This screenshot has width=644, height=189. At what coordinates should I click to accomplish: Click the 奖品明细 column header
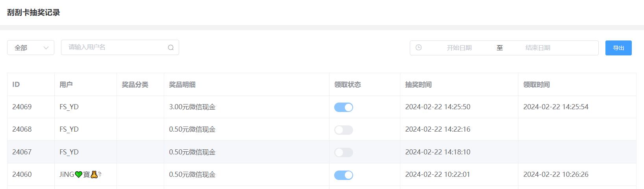tap(182, 84)
